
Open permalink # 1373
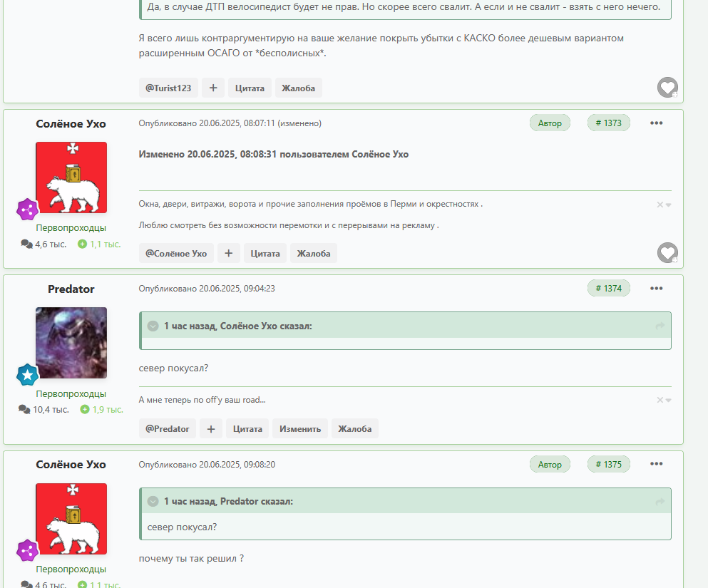click(609, 123)
